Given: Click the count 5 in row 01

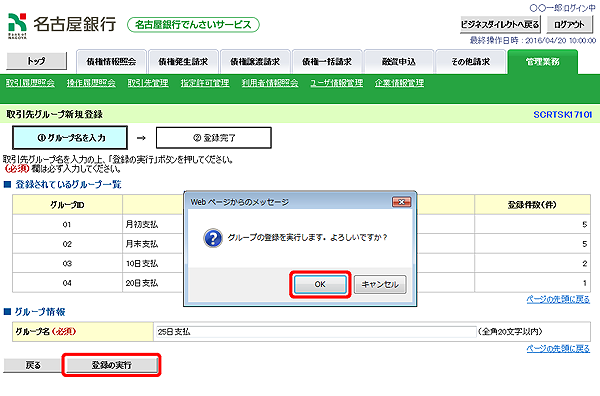Looking at the screenshot, I should click(x=584, y=225).
